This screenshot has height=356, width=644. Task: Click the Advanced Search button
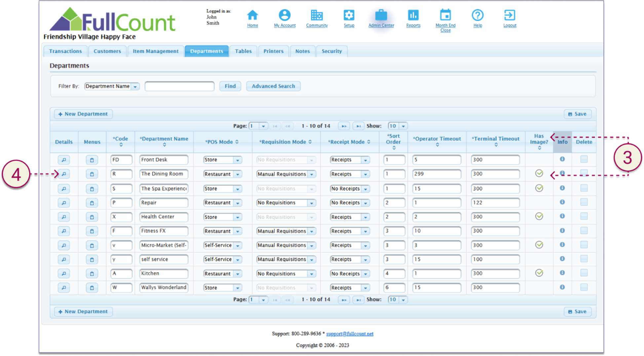coord(273,86)
